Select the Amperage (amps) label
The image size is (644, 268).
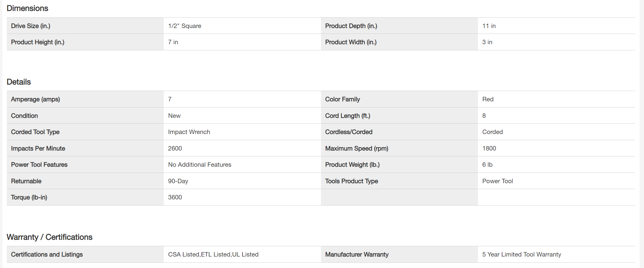35,99
